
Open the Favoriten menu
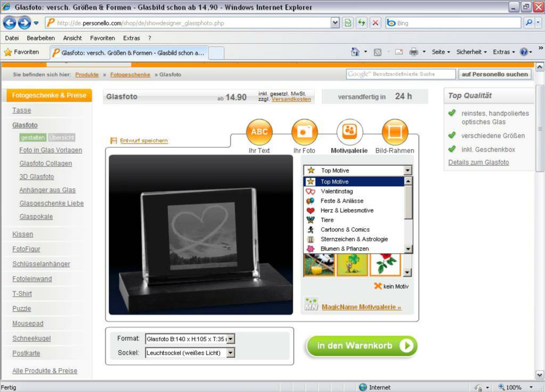pos(102,38)
